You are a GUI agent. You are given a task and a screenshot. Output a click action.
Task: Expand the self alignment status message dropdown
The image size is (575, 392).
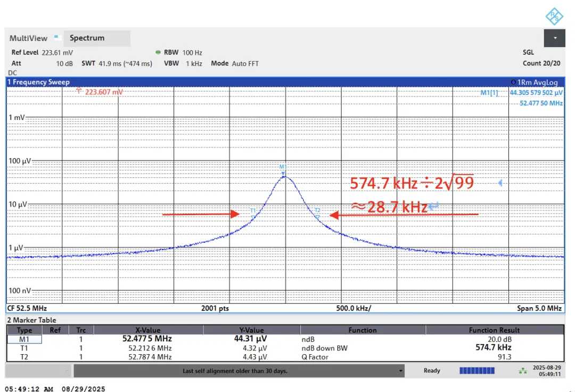point(400,371)
